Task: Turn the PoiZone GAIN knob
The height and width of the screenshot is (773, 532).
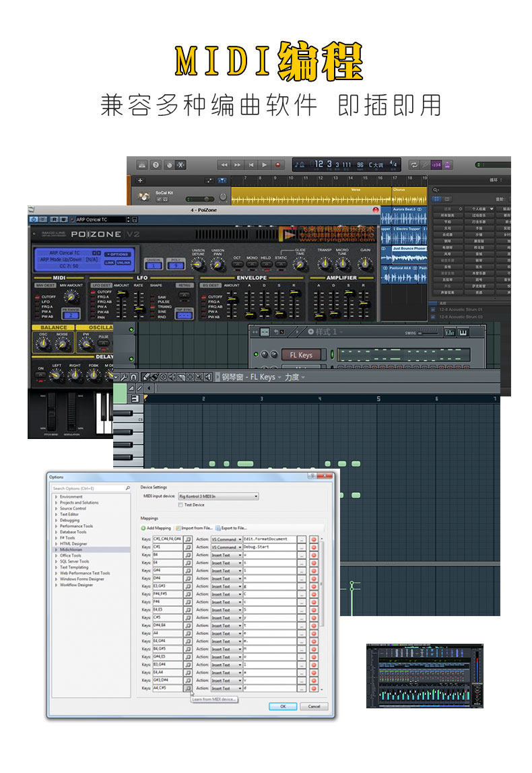Action: tap(365, 264)
